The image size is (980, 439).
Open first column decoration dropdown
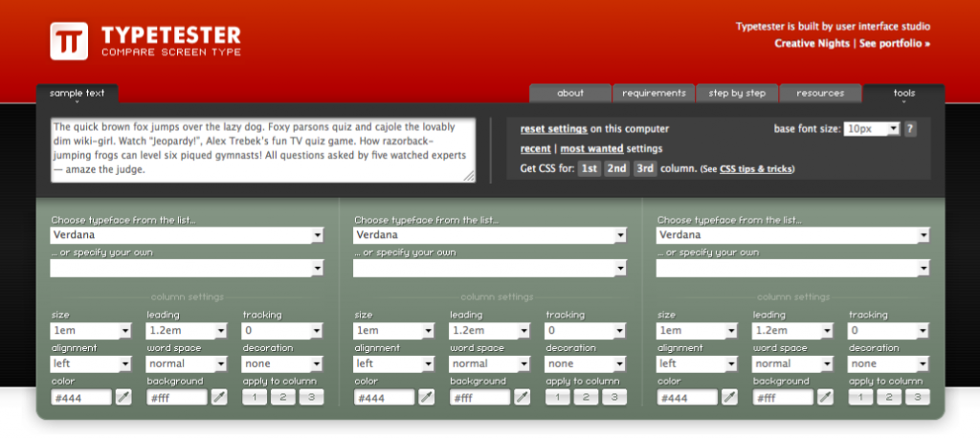point(282,364)
